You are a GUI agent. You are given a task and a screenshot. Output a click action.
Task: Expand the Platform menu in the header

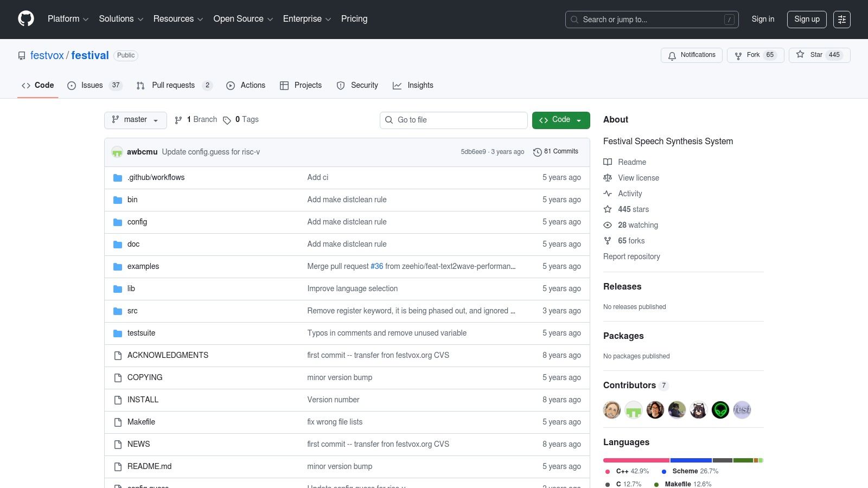click(x=68, y=19)
